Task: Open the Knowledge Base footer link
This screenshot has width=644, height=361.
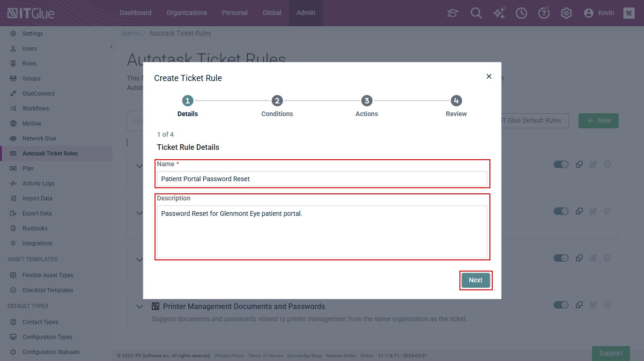Action: [304, 356]
